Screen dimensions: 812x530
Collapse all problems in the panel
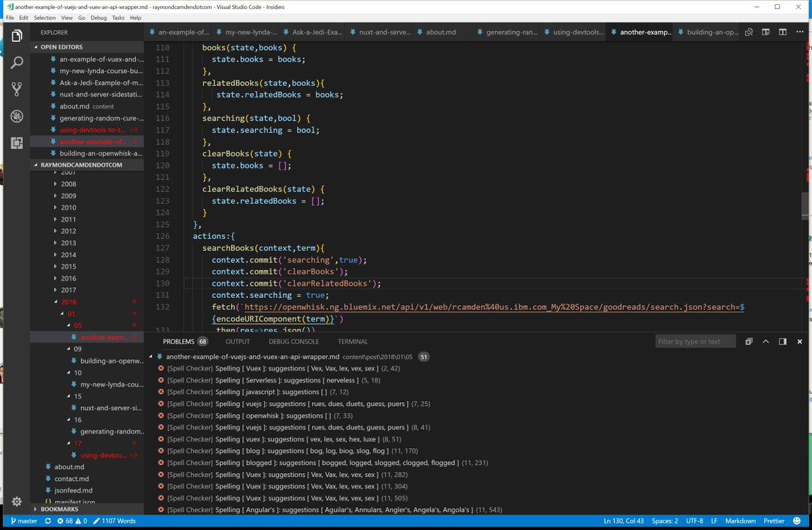pos(749,342)
